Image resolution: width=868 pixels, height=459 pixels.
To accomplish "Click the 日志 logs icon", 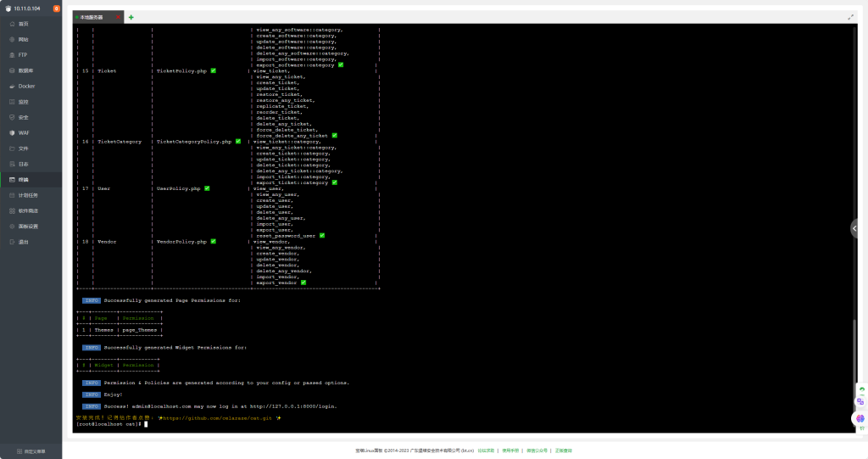I will coord(12,164).
